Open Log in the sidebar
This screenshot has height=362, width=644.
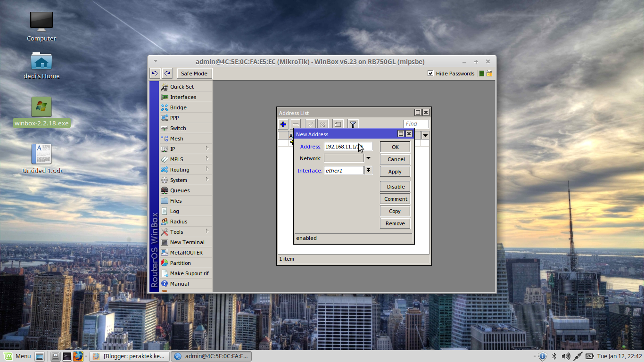[x=186, y=211]
